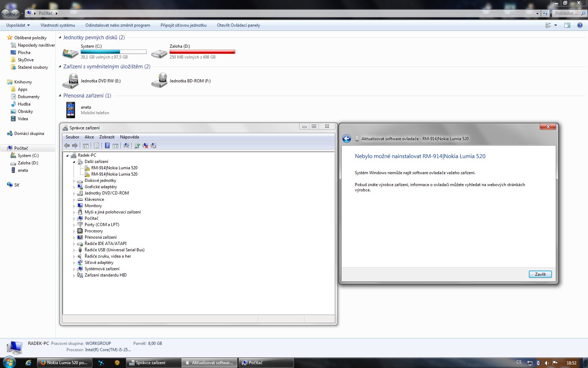Click Otevřít Ovládací panely
The width and height of the screenshot is (588, 368).
pyautogui.click(x=238, y=25)
